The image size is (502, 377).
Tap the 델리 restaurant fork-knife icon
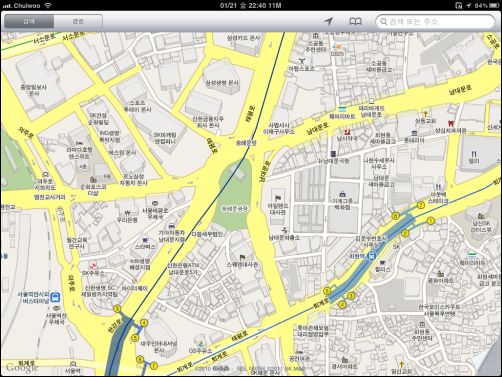point(474,154)
